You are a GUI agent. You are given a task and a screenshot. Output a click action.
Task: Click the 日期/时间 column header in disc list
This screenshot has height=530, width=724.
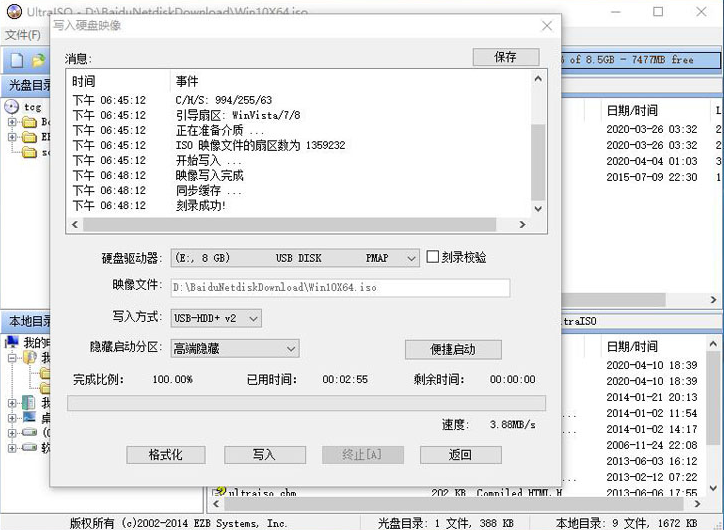(632, 110)
